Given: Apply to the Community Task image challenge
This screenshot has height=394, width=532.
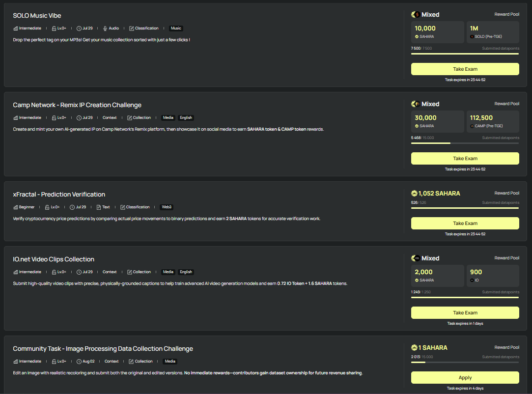Looking at the screenshot, I should pyautogui.click(x=465, y=378).
